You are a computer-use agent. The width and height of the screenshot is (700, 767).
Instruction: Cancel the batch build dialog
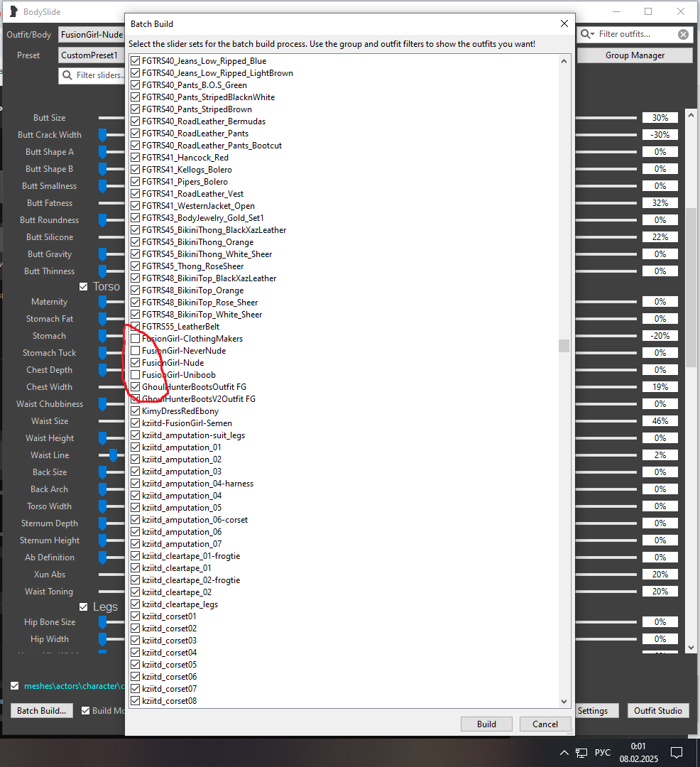tap(545, 724)
